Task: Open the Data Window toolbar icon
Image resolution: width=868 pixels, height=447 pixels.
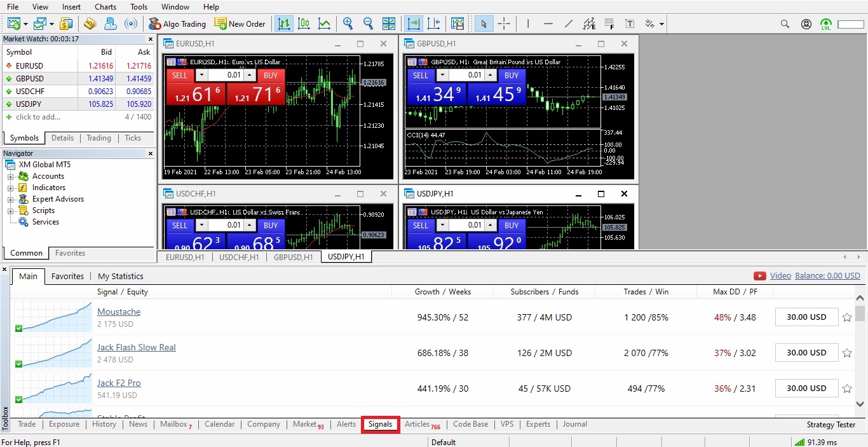Action: click(90, 24)
